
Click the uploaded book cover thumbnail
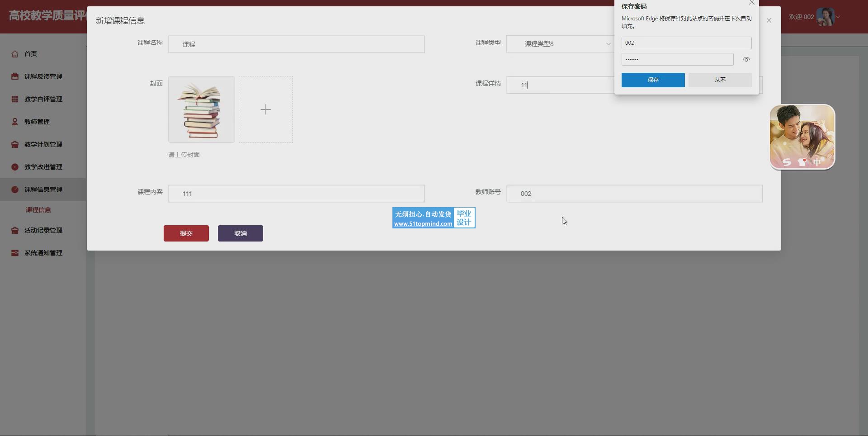(x=202, y=109)
